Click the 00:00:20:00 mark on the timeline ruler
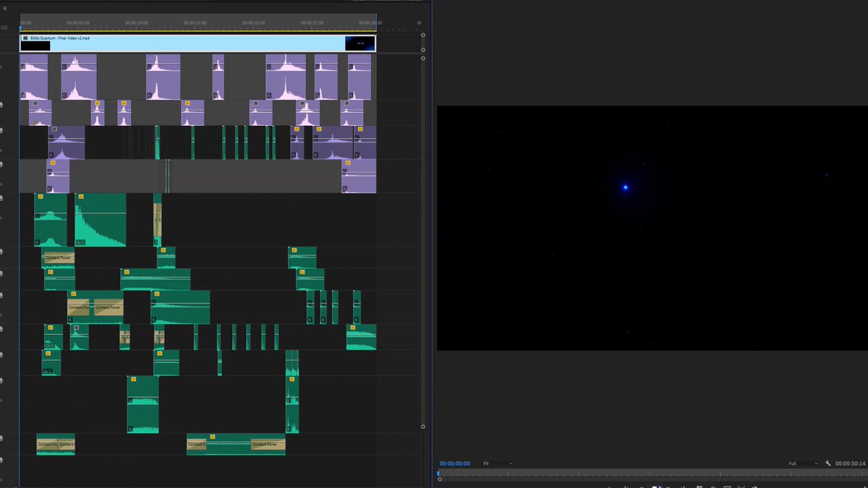 click(254, 23)
